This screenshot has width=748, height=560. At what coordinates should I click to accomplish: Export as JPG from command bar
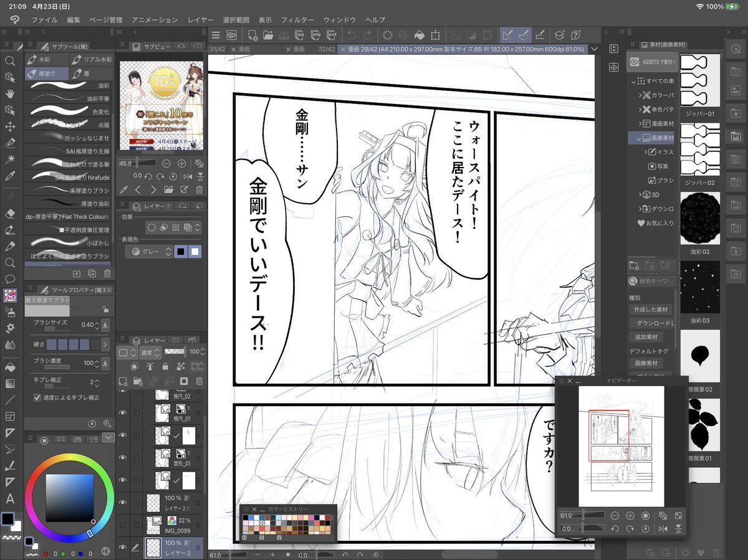tap(300, 35)
